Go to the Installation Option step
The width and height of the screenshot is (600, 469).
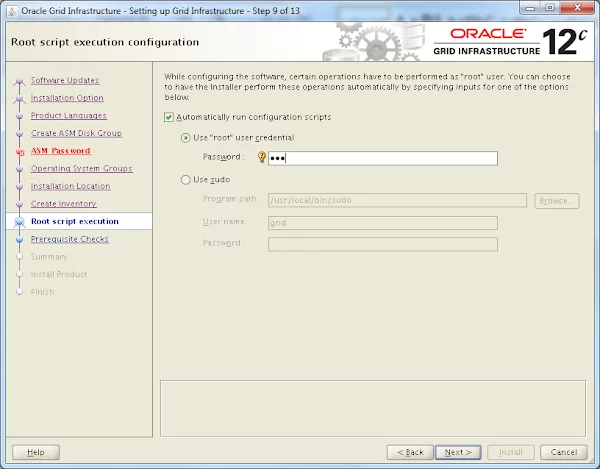[x=67, y=98]
